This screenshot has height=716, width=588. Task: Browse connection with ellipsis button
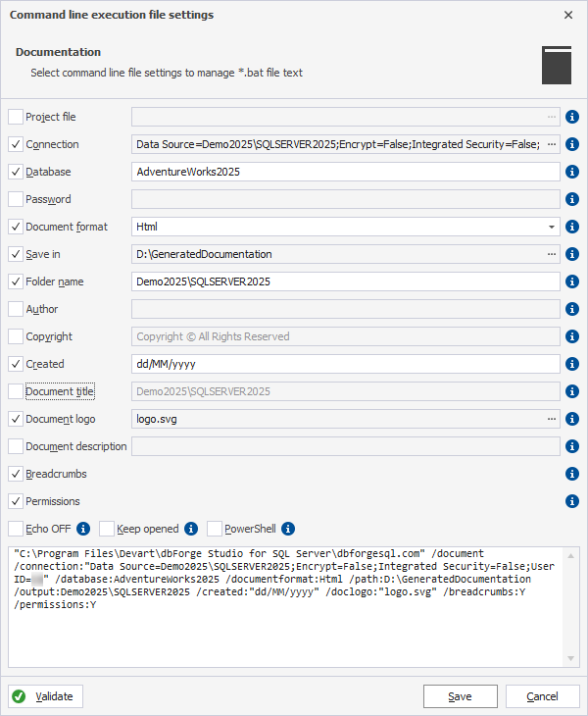(552, 144)
